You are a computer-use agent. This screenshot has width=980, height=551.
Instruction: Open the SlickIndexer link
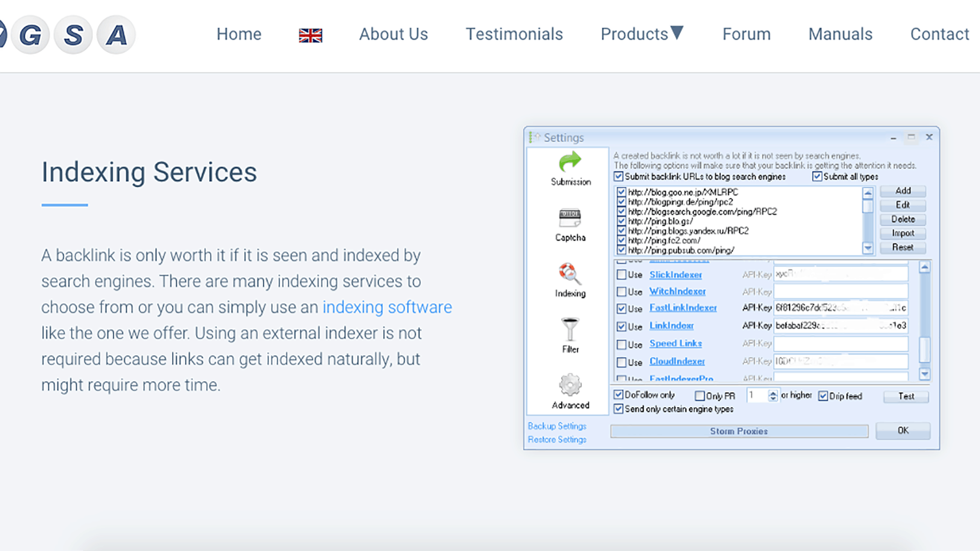[x=675, y=275]
